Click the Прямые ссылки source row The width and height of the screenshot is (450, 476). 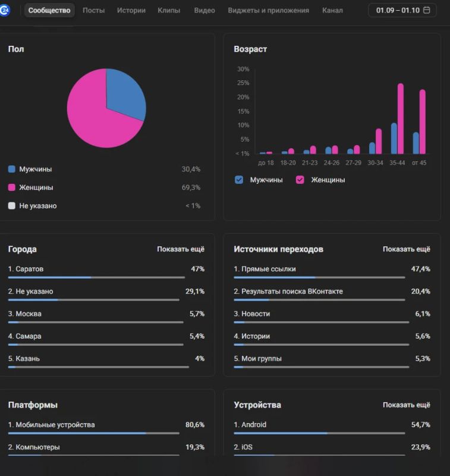[x=332, y=272]
